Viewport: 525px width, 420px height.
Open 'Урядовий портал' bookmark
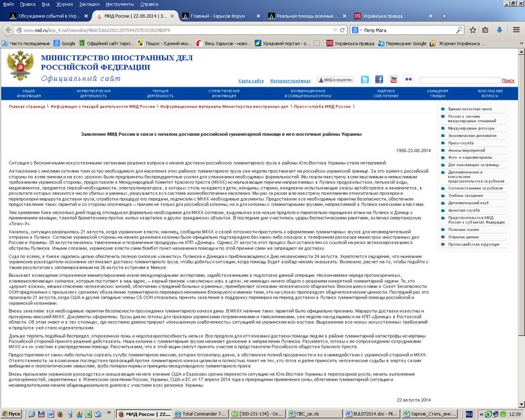coord(282,43)
